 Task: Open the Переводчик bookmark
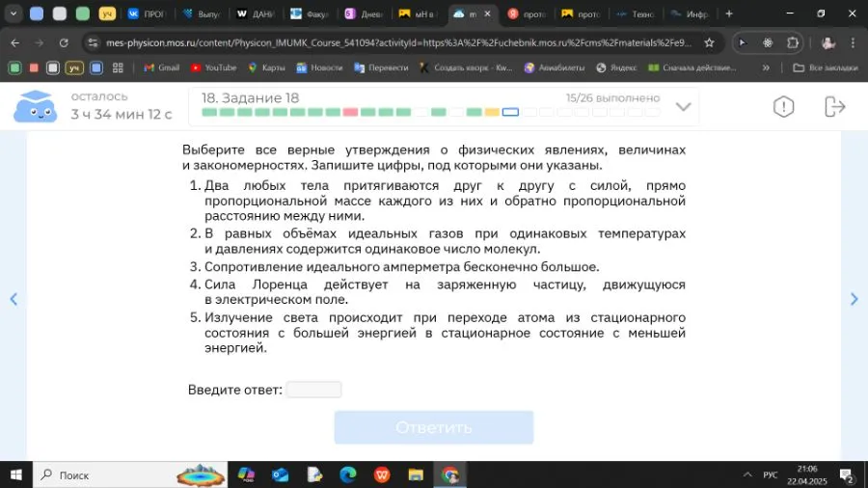click(x=381, y=68)
